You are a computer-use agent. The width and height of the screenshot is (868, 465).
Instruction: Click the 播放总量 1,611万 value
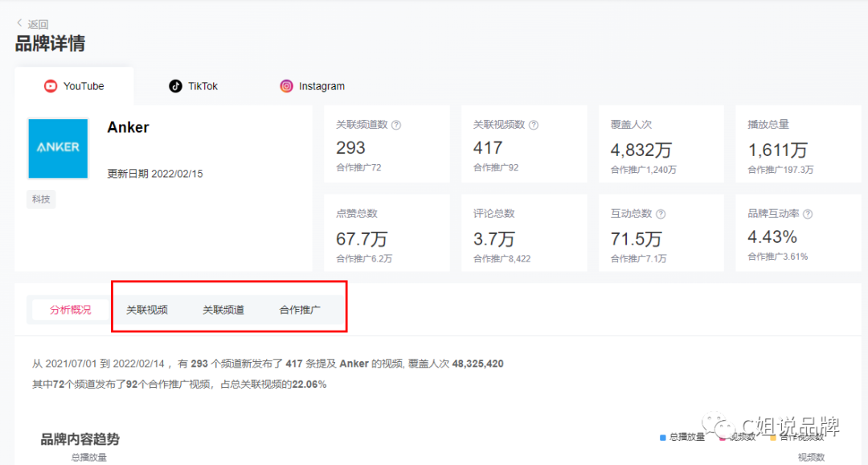(x=778, y=150)
